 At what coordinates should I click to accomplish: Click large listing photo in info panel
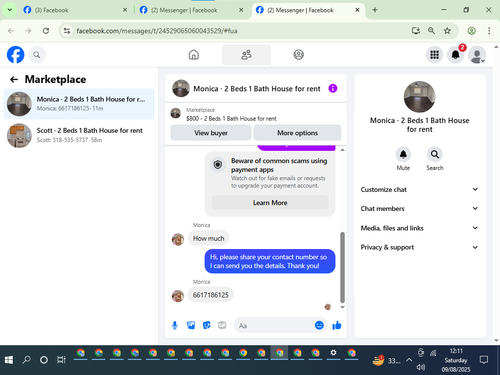point(419,97)
